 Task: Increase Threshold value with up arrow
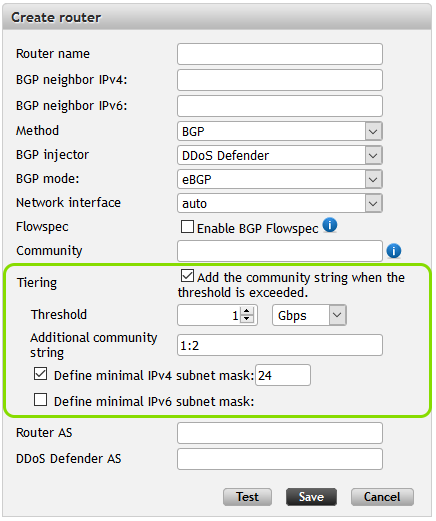point(247,311)
